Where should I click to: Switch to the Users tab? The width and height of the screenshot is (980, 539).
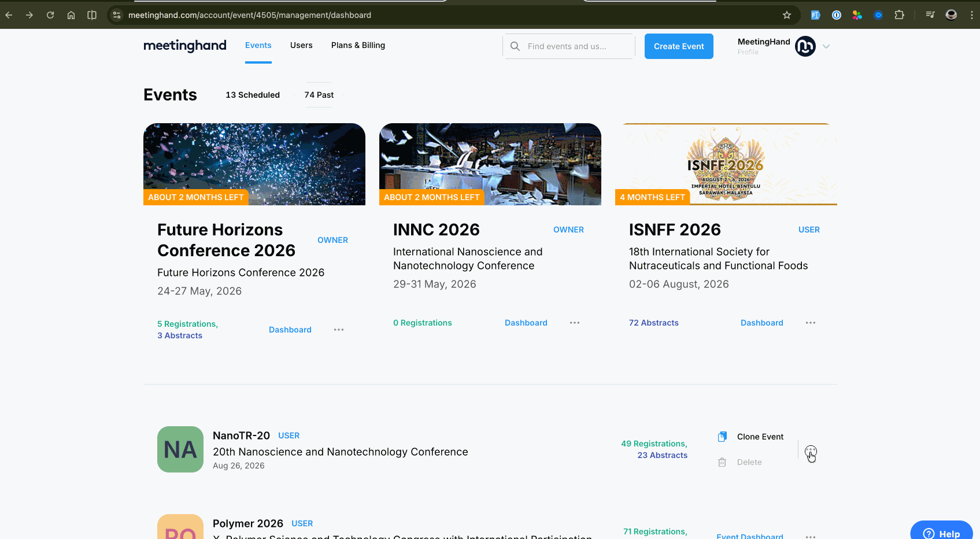point(301,45)
